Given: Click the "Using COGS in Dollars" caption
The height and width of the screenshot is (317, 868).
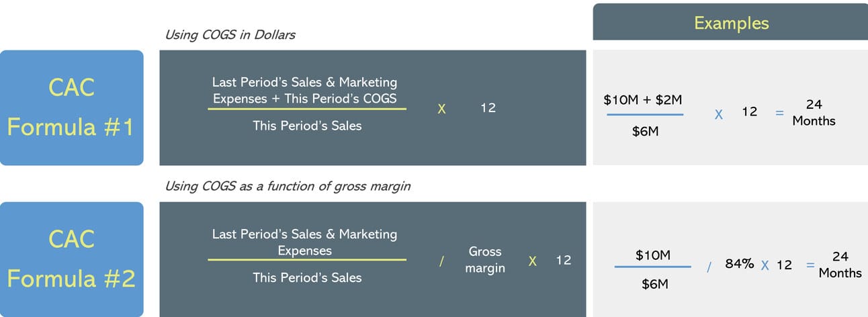Looking at the screenshot, I should (x=230, y=35).
